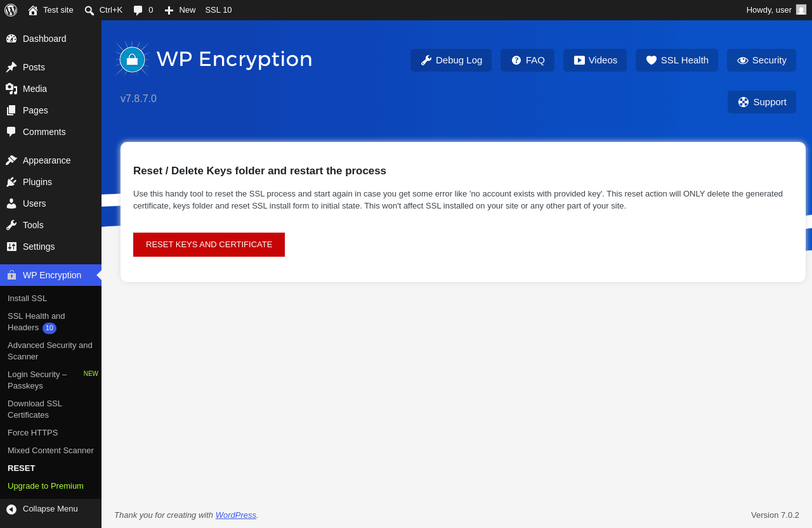Open the Tools wrench icon
Screen dimensions: 812x528
click(x=11, y=225)
